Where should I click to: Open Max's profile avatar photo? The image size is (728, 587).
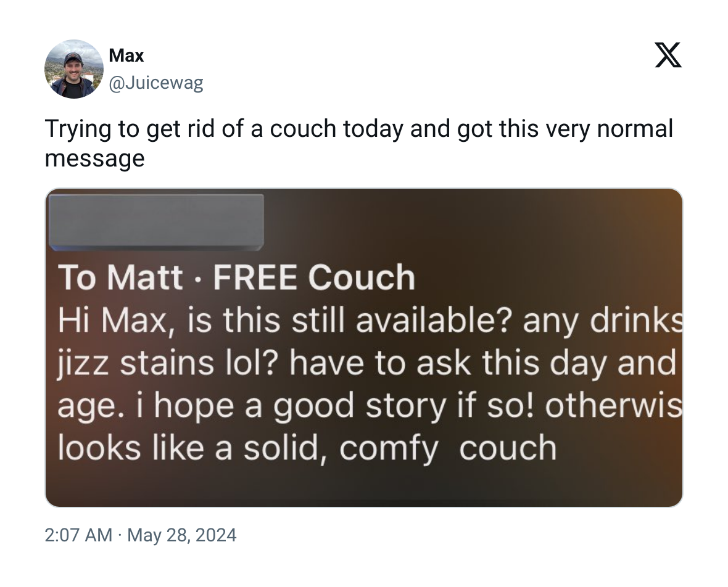tap(74, 69)
